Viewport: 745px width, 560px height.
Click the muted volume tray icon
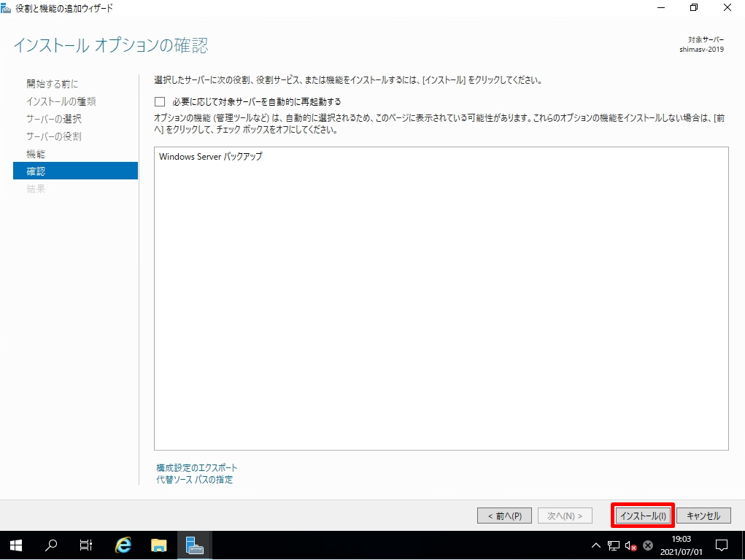pyautogui.click(x=630, y=545)
